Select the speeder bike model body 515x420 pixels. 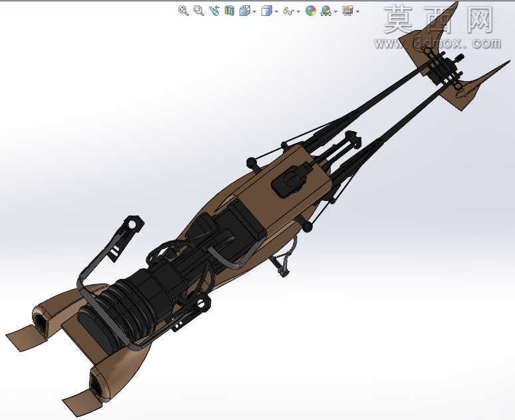tap(256, 210)
